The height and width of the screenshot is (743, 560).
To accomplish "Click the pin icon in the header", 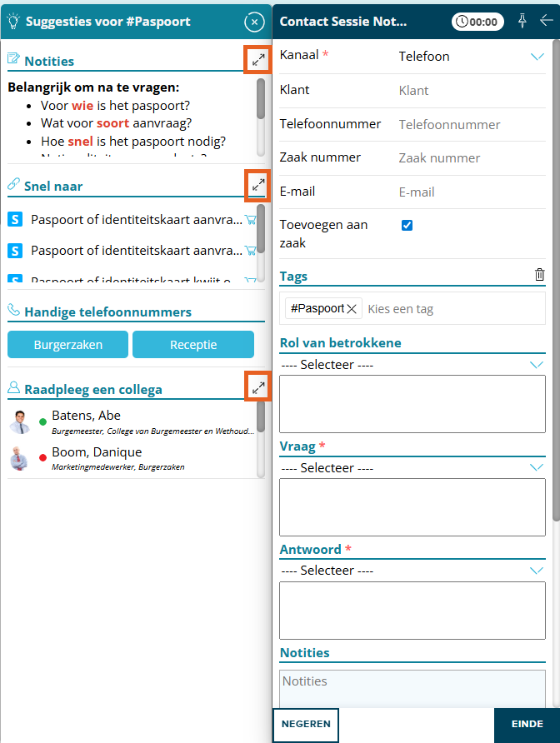I will tap(522, 21).
